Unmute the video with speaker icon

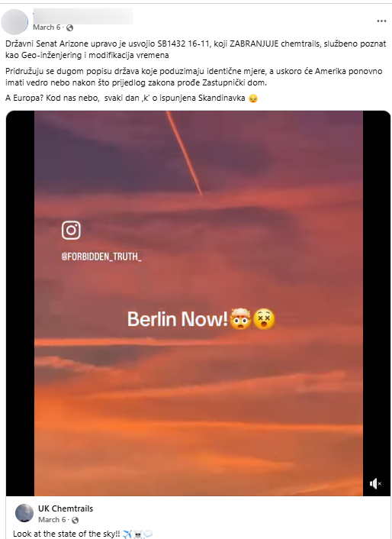[375, 484]
